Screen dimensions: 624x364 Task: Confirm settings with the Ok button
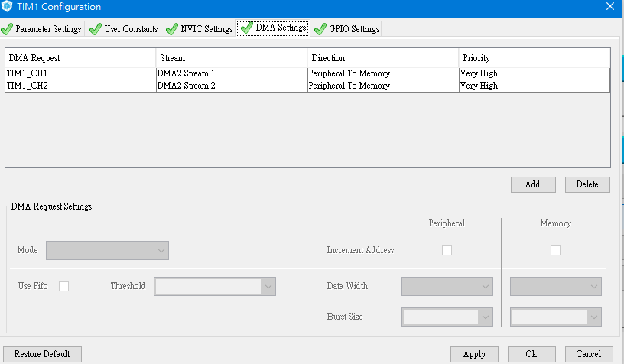coord(531,354)
